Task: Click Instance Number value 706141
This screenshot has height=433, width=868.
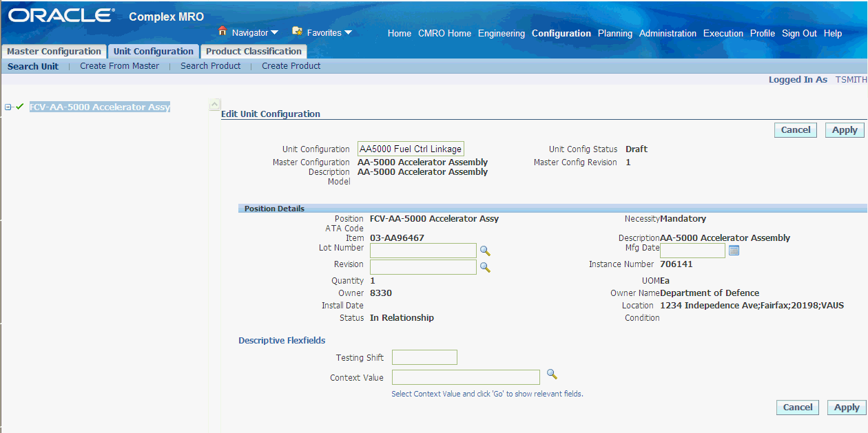Action: click(x=676, y=264)
